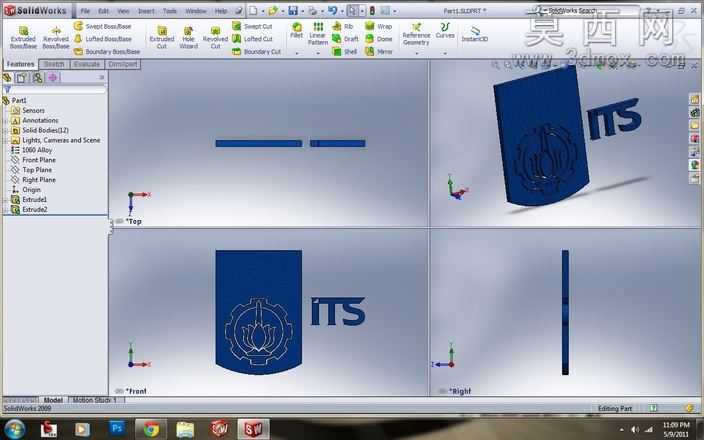704x440 pixels.
Task: Rebuild the model with traffic light icon
Action: 372,10
